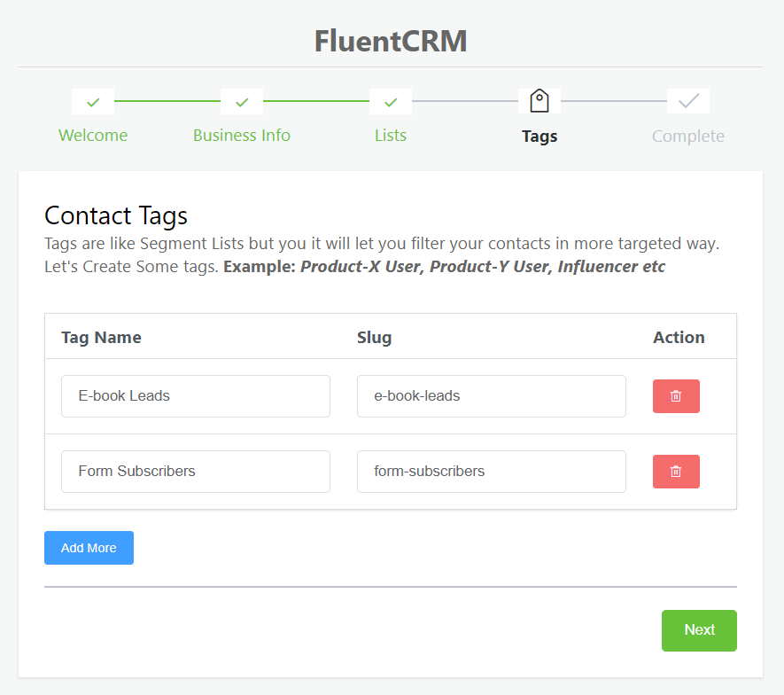This screenshot has height=695, width=784.
Task: Click the FluentCRM logo at the top
Action: [x=391, y=41]
